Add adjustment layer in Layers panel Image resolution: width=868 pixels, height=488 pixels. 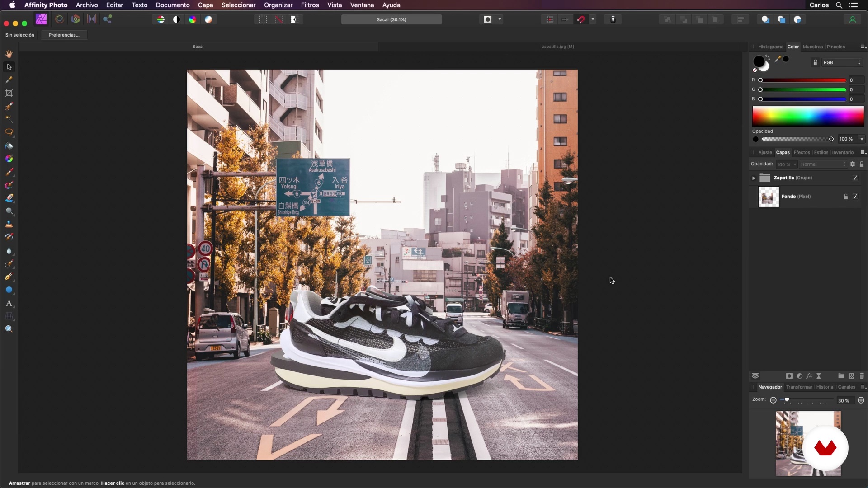coord(800,376)
